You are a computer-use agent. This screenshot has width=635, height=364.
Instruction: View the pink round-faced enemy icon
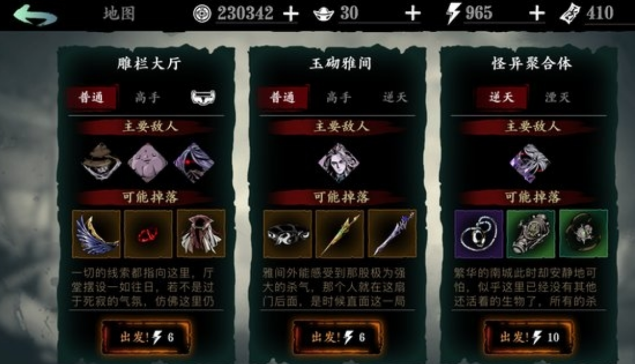(147, 162)
